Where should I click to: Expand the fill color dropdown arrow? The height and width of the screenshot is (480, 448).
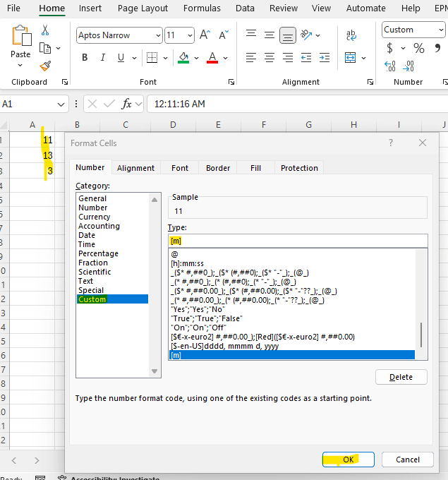(196, 58)
